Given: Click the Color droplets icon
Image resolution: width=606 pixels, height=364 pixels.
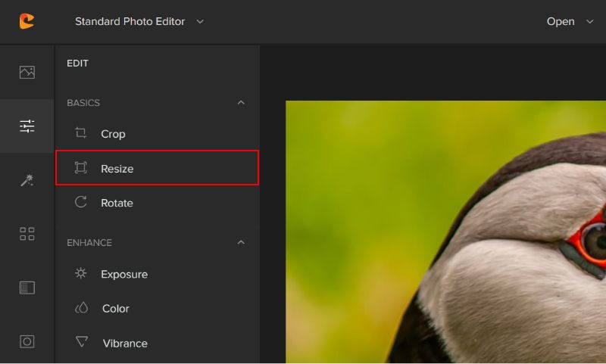Looking at the screenshot, I should click(x=81, y=308).
